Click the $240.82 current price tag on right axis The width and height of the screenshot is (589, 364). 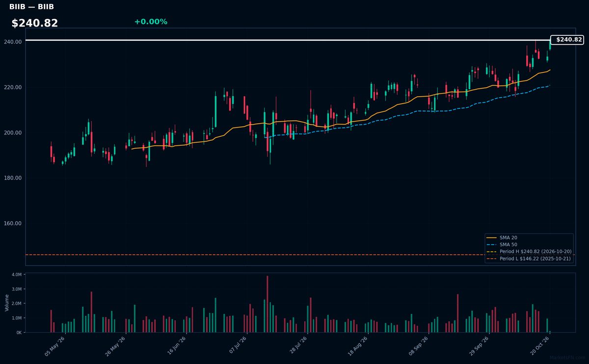[567, 40]
